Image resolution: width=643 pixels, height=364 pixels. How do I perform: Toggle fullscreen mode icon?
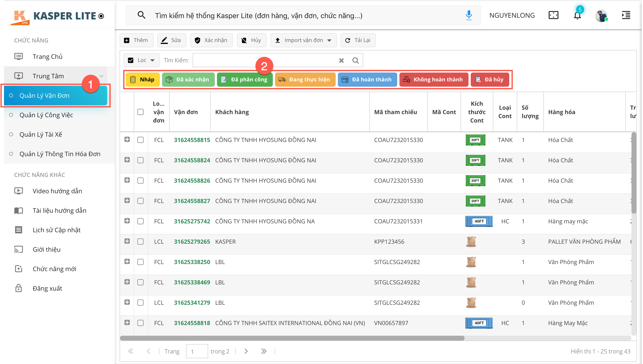(x=553, y=15)
